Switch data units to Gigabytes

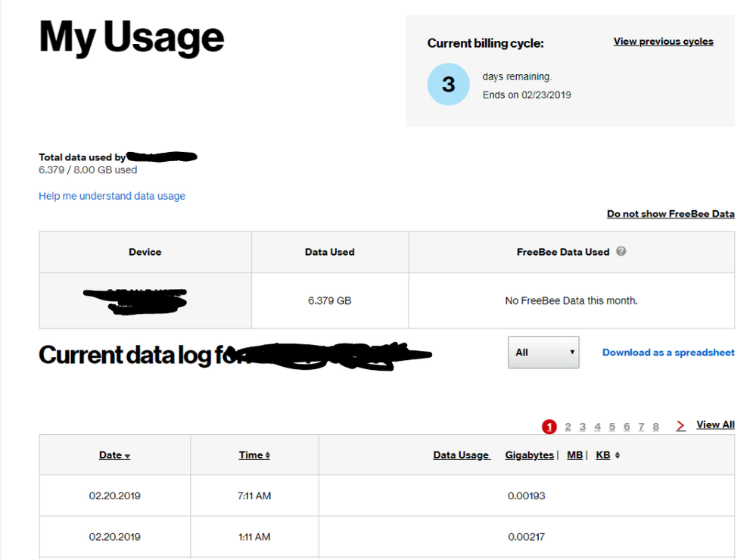pos(529,455)
